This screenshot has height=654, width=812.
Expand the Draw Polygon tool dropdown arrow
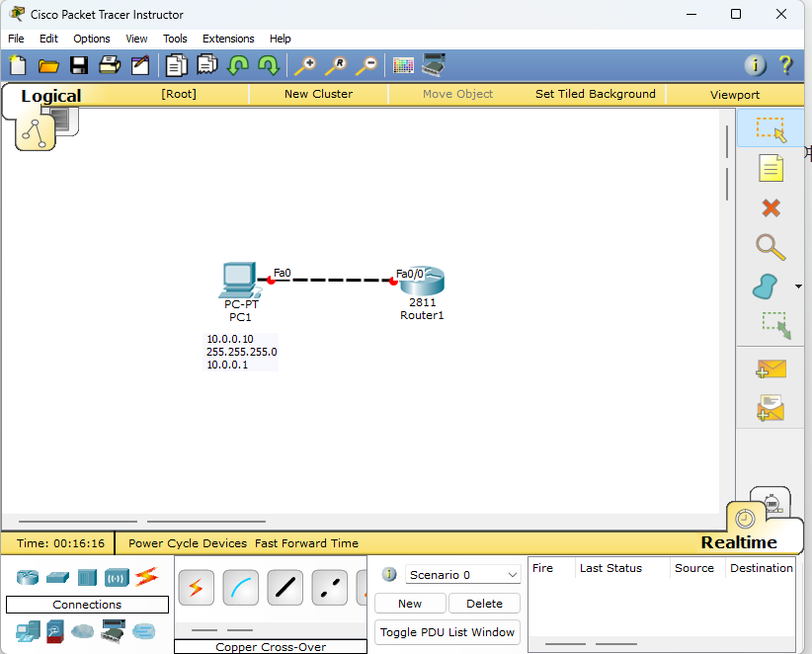(798, 286)
